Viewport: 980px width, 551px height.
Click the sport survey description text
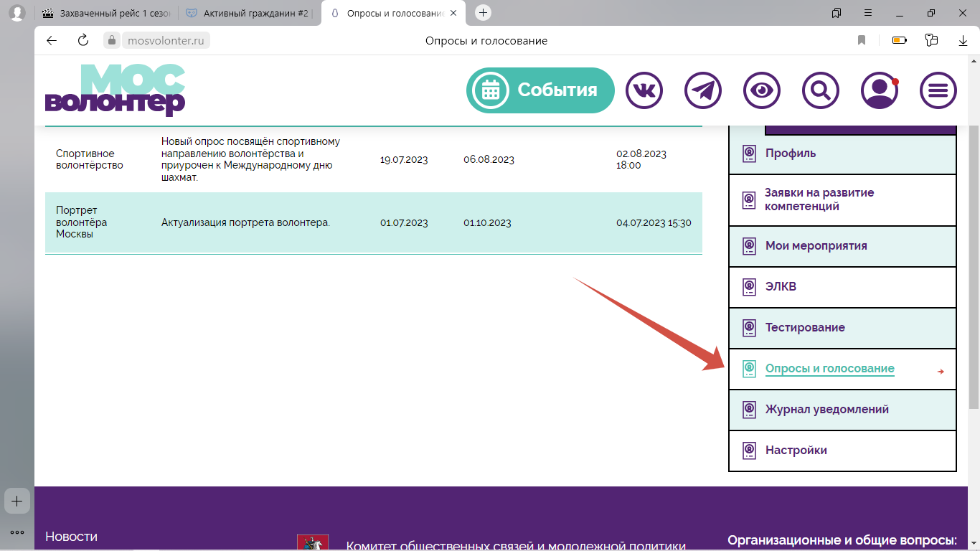[x=250, y=159]
